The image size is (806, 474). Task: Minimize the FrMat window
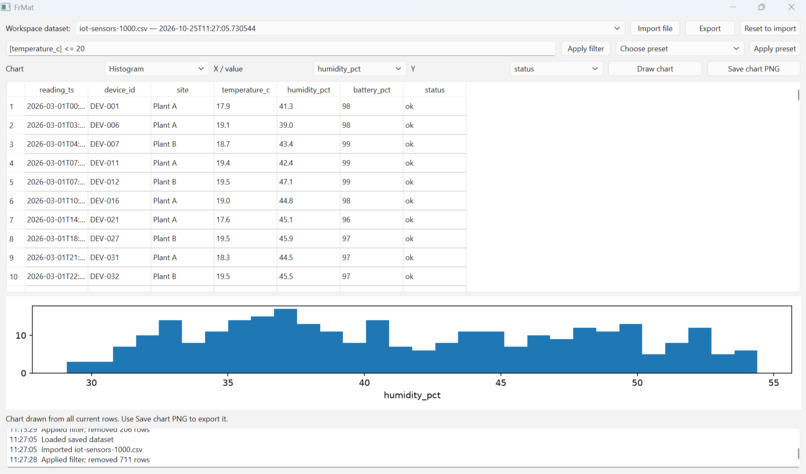(x=732, y=7)
